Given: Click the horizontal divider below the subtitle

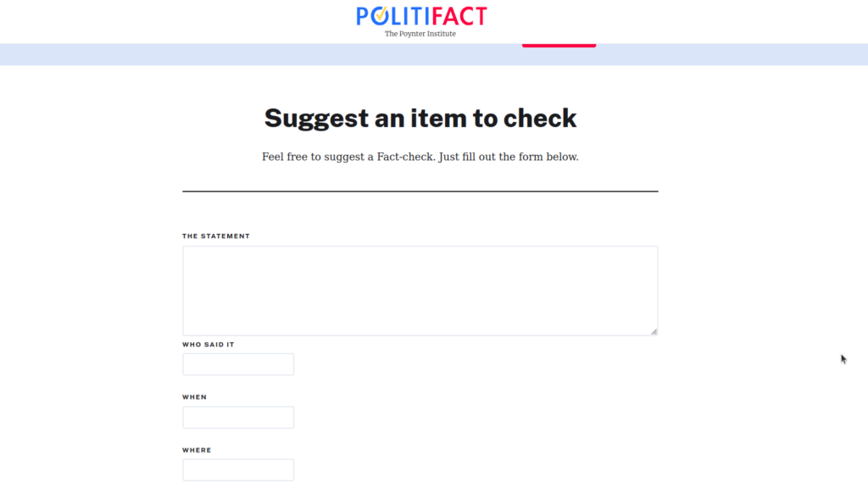Looking at the screenshot, I should point(420,190).
